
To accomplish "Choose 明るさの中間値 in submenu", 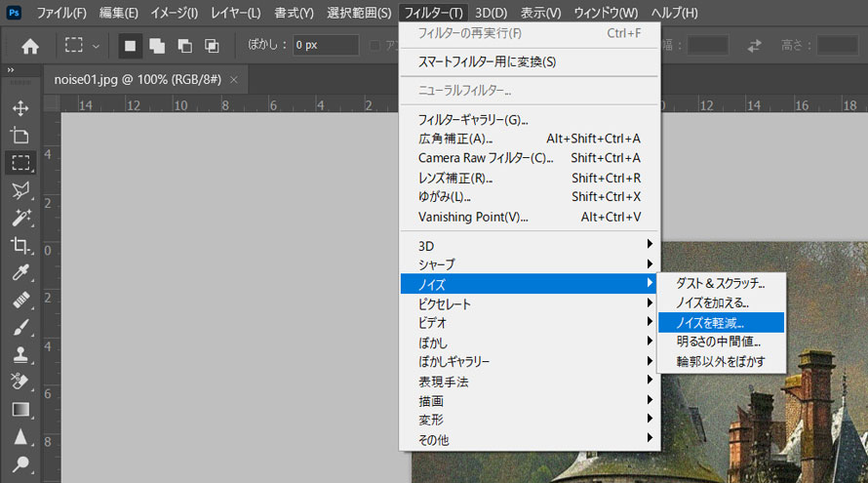I will click(x=721, y=342).
